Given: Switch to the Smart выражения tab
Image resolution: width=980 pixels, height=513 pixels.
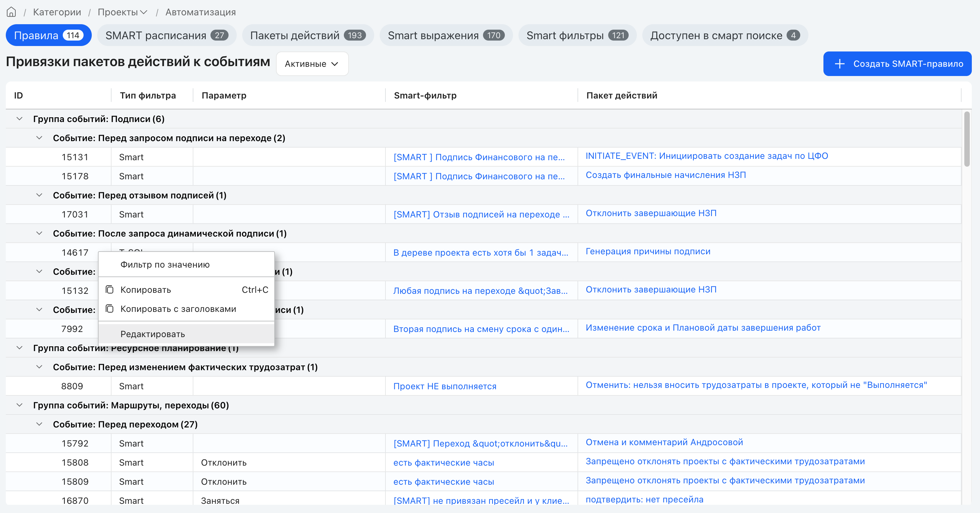Looking at the screenshot, I should click(446, 35).
